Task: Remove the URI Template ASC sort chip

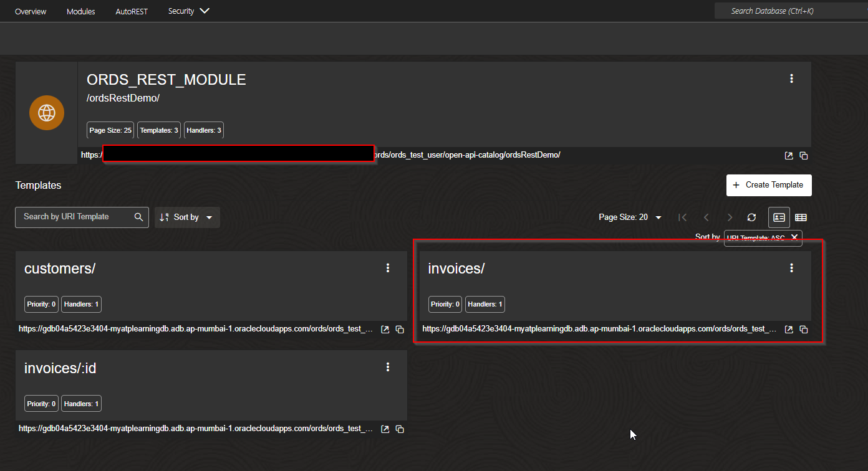Action: (x=794, y=237)
